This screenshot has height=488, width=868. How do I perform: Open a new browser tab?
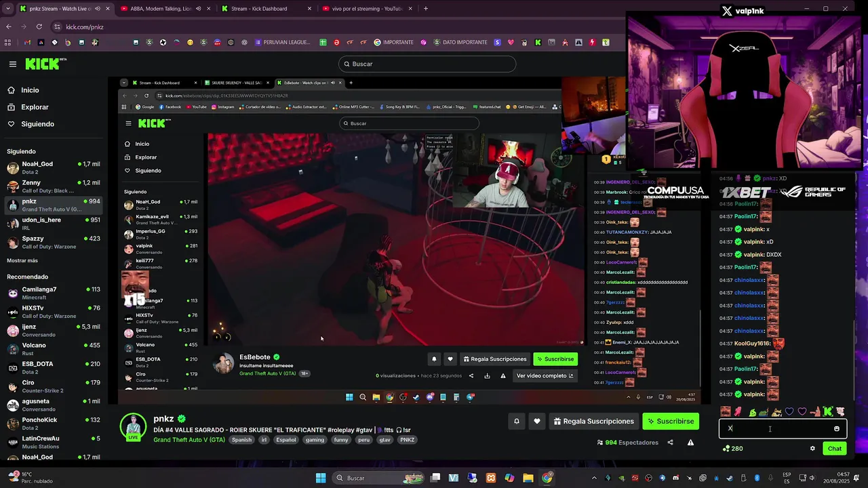pos(426,9)
